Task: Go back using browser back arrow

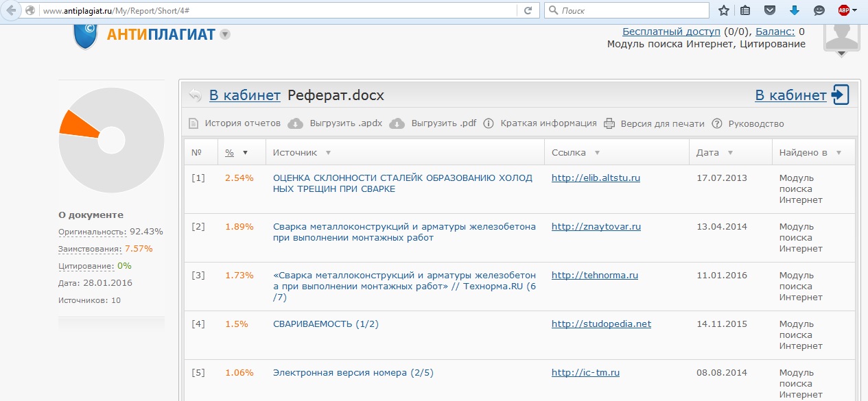Action: coord(10,10)
